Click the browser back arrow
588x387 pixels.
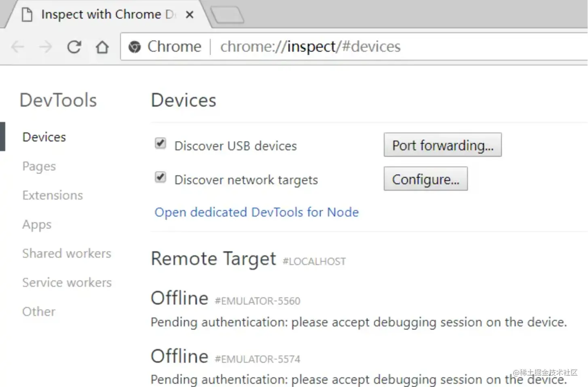click(x=18, y=47)
